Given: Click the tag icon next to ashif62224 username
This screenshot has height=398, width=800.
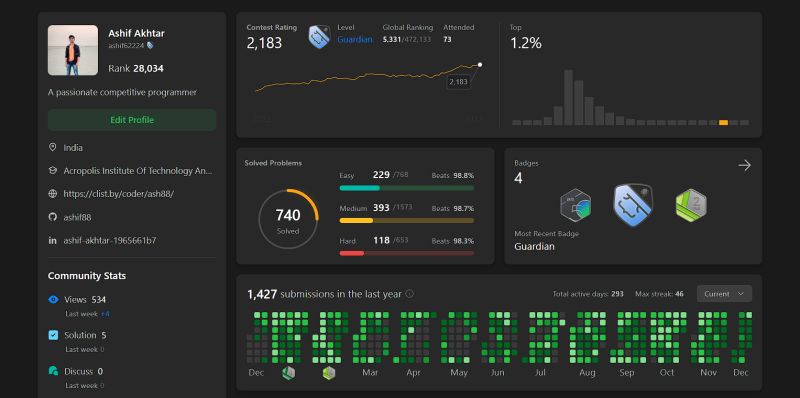Looking at the screenshot, I should [150, 45].
